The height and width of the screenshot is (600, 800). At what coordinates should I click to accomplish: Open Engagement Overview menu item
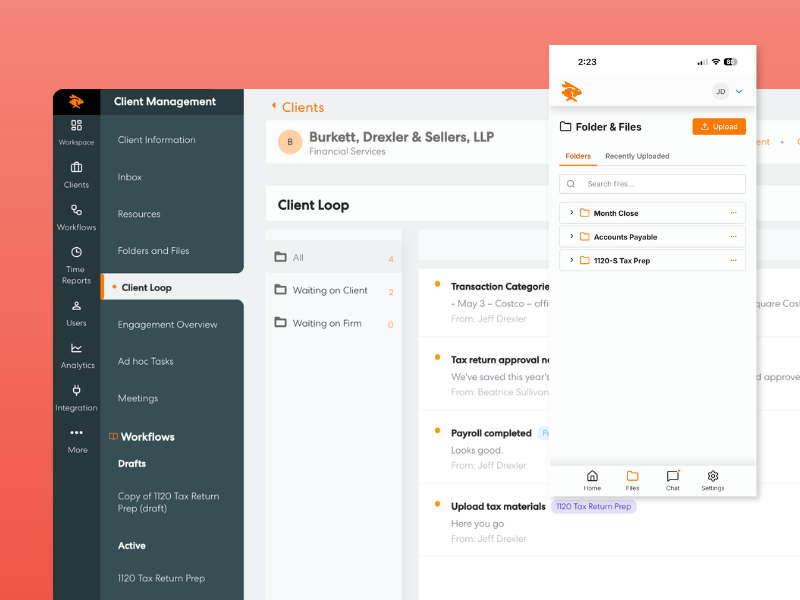point(167,324)
